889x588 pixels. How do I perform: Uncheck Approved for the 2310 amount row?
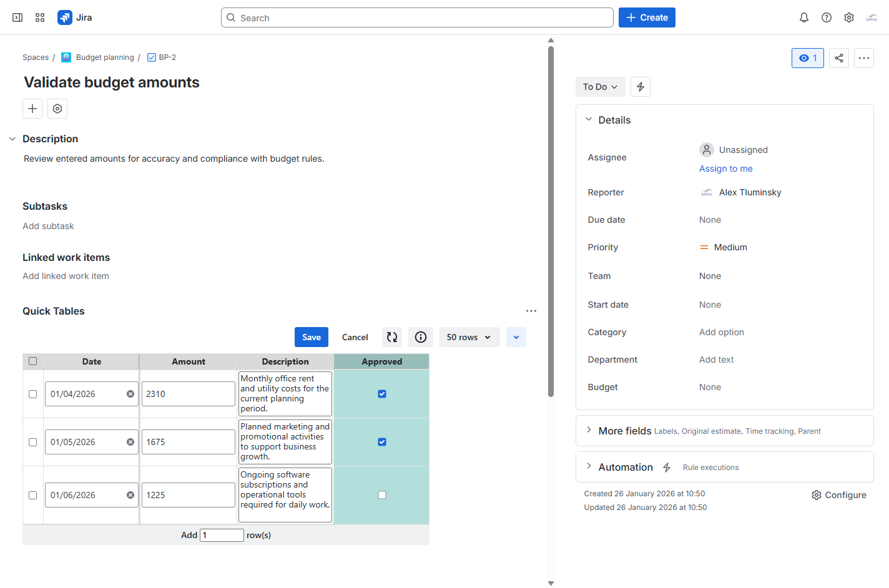point(382,394)
